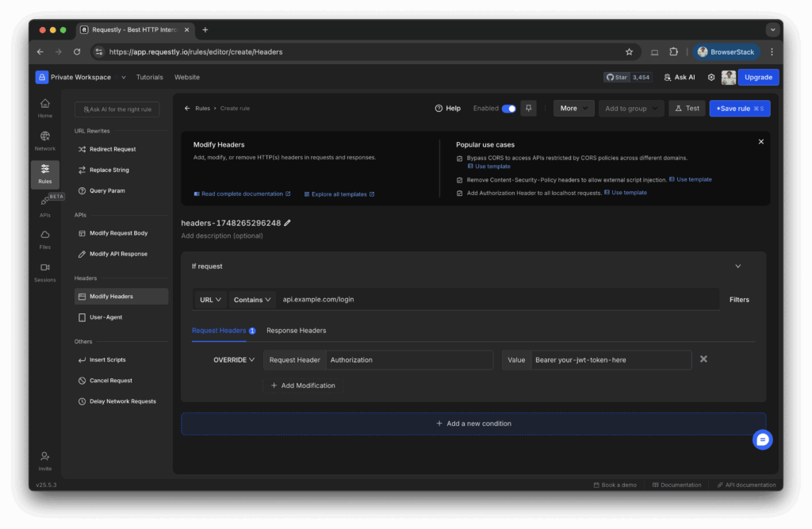This screenshot has height=529, width=812.
Task: Click the Help button
Action: (447, 109)
